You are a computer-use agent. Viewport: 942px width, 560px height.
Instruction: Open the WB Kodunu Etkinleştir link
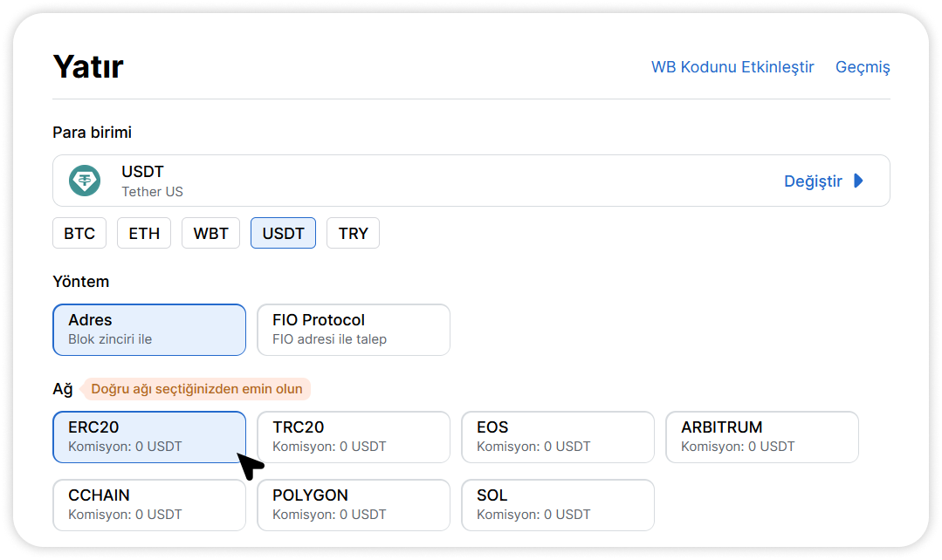tap(732, 67)
